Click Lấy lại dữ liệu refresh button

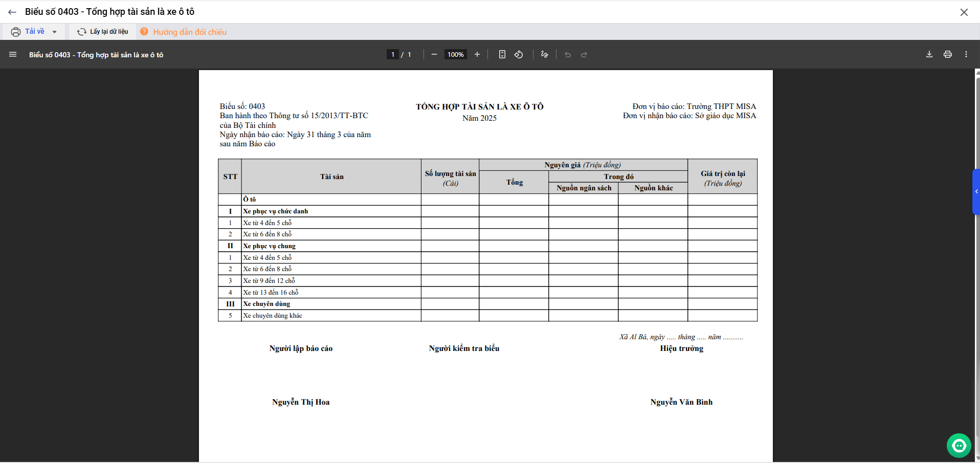pyautogui.click(x=103, y=32)
